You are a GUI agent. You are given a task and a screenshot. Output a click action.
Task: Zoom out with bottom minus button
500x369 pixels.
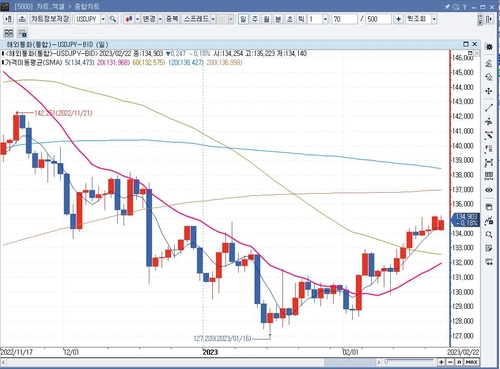(451, 362)
